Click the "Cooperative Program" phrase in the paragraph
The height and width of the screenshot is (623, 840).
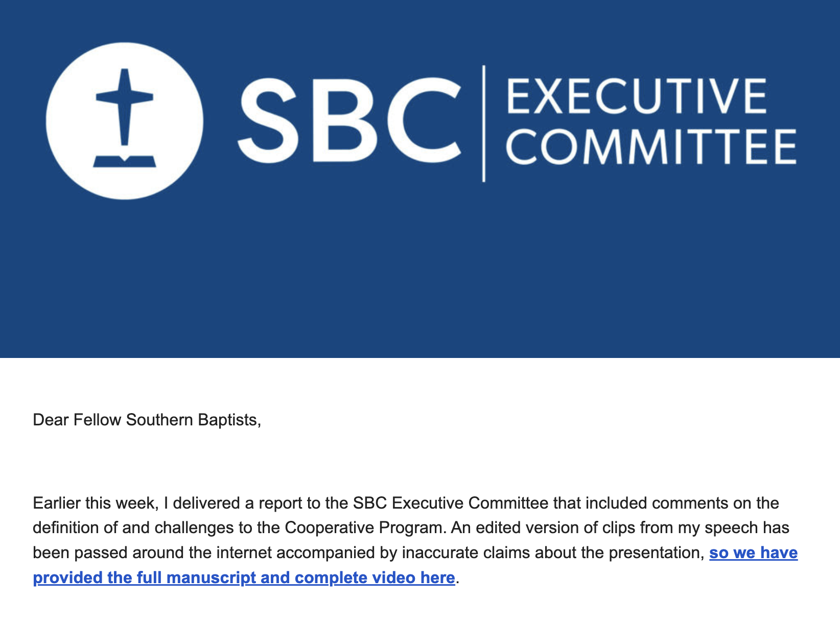pyautogui.click(x=363, y=528)
